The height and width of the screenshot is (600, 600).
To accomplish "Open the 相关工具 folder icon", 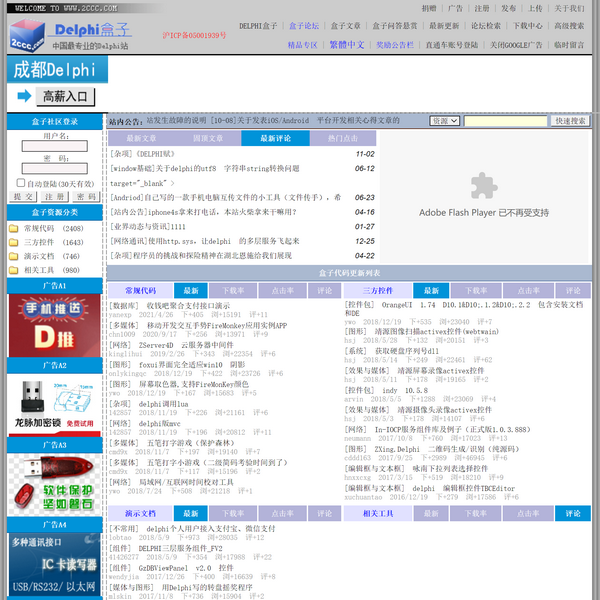I will pyautogui.click(x=15, y=271).
